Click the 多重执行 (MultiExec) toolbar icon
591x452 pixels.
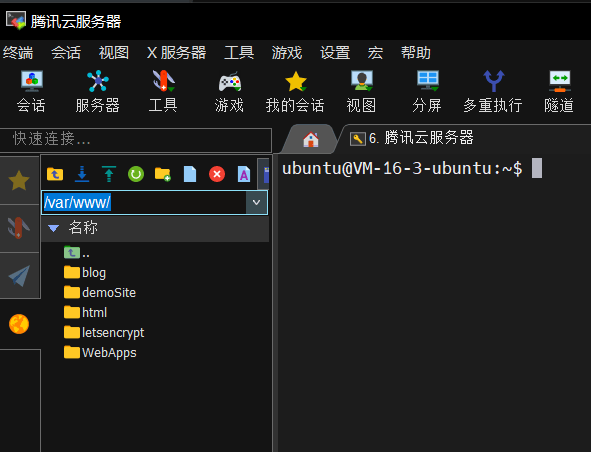tap(493, 92)
